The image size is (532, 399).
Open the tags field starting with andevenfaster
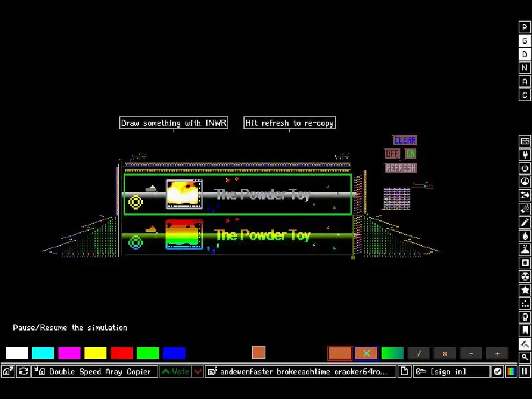pyautogui.click(x=301, y=372)
